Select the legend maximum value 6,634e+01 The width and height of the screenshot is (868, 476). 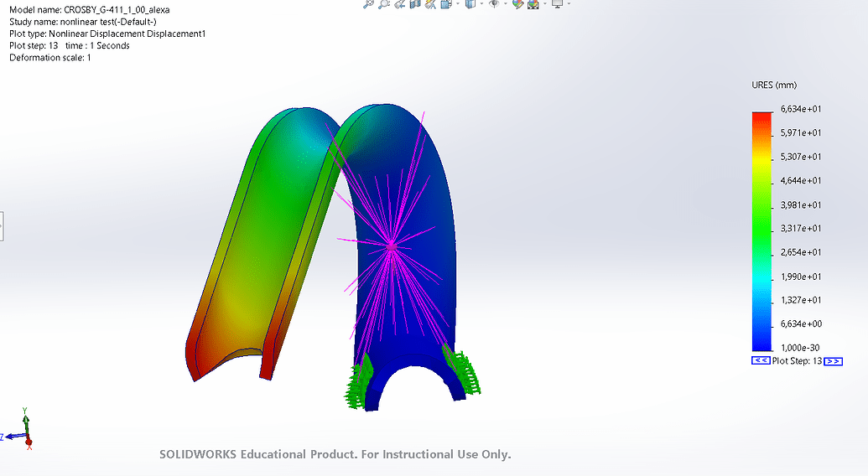click(801, 109)
